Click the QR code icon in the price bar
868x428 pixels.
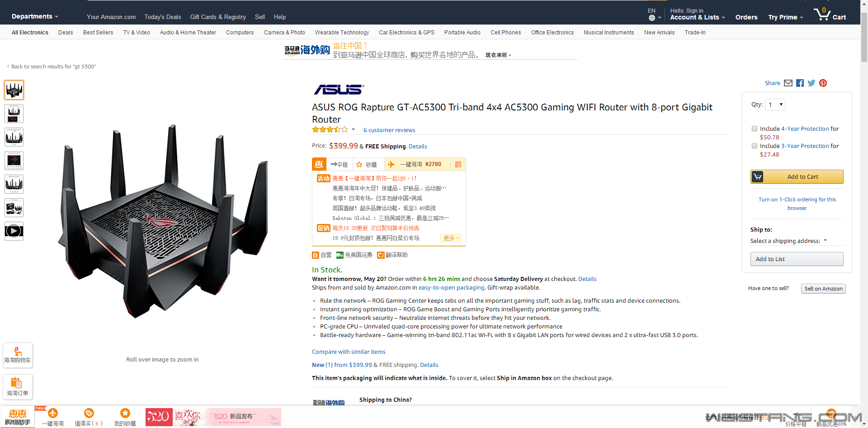458,164
